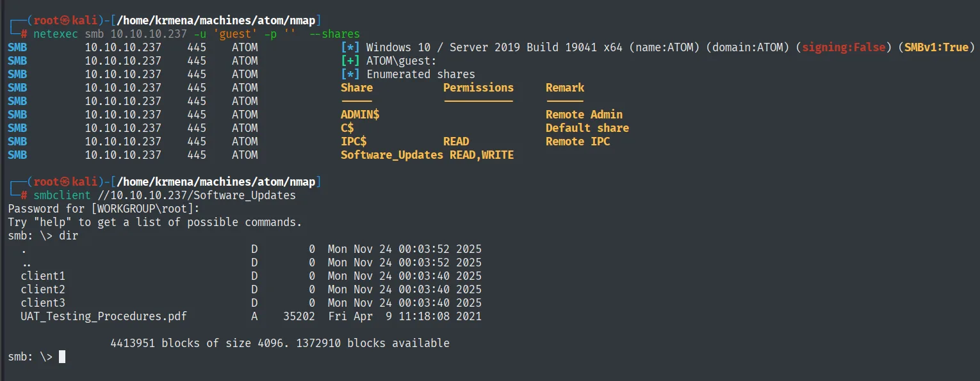
Task: Click the 'SMBv1:True' text
Action: (x=936, y=47)
